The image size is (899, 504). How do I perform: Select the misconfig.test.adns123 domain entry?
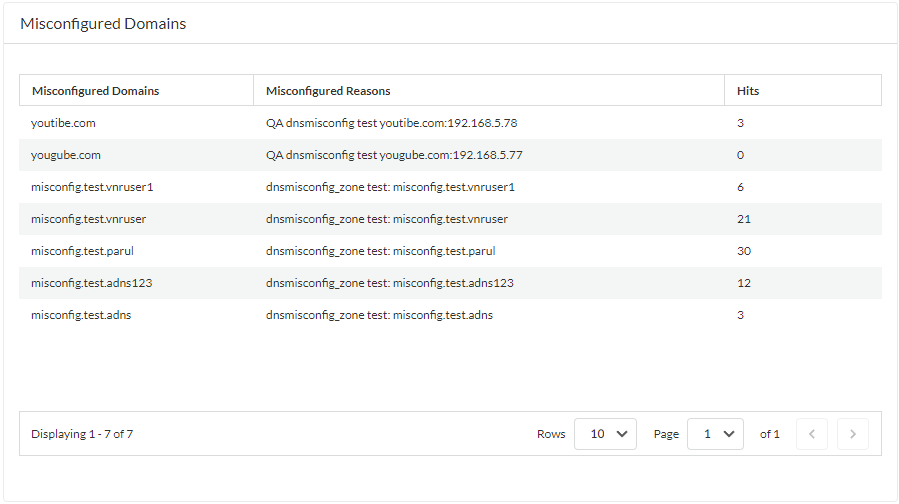coord(91,283)
